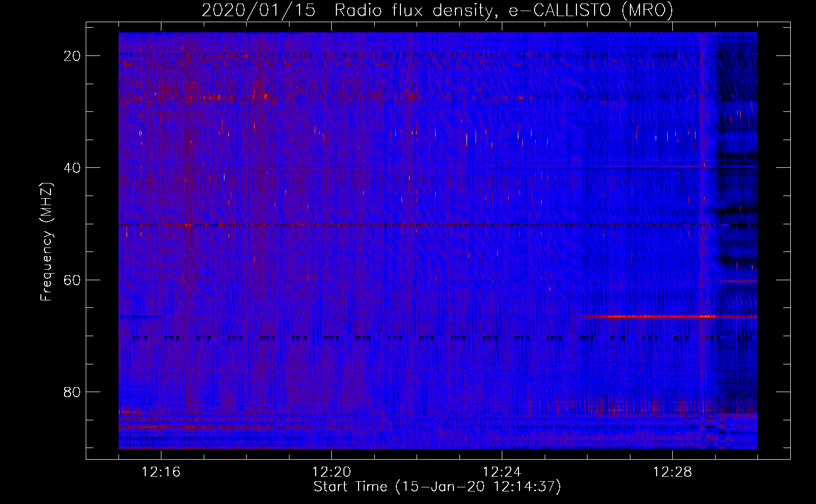The image size is (816, 504).
Task: Click the 60 frequency tick label
Action: pyautogui.click(x=72, y=280)
